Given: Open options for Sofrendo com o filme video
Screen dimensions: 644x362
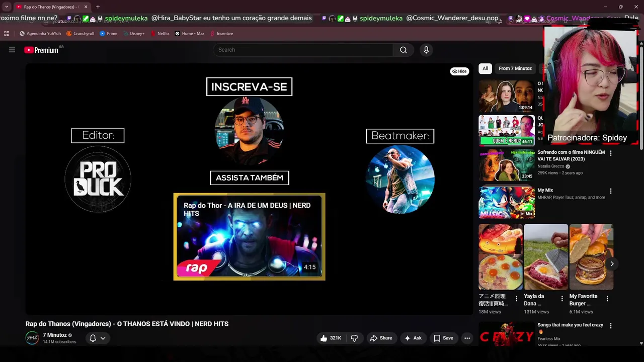Looking at the screenshot, I should pos(611,153).
